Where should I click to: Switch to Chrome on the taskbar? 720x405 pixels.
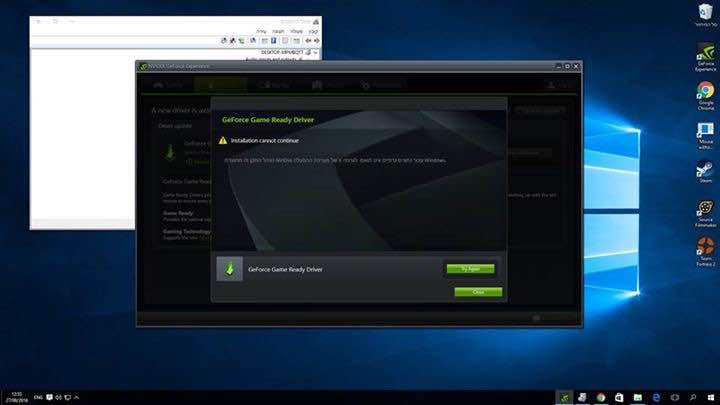click(601, 397)
